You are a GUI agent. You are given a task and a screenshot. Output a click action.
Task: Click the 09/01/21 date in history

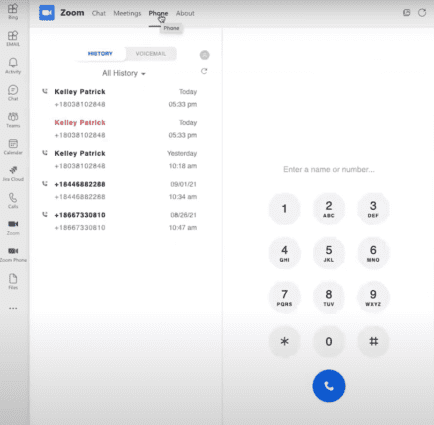pos(183,184)
